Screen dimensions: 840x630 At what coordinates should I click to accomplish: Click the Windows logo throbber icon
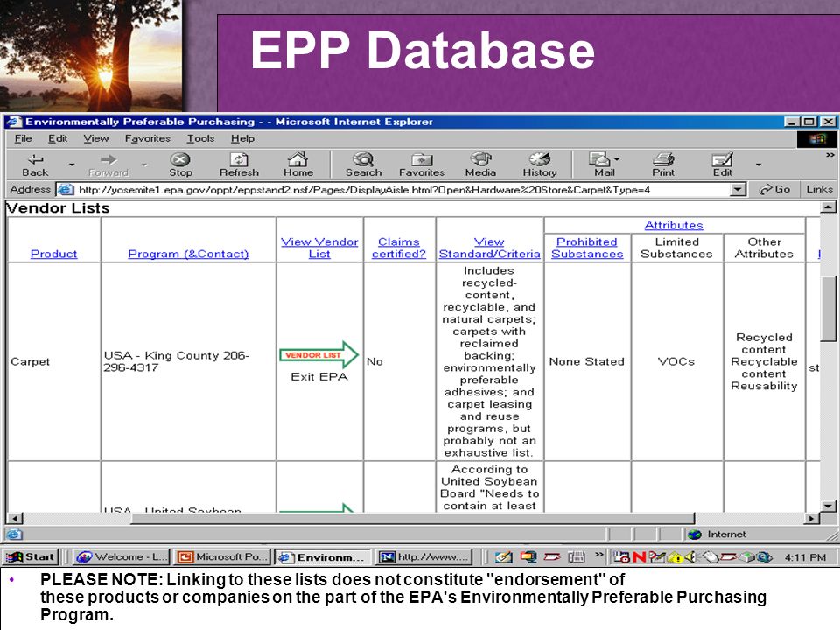(817, 139)
